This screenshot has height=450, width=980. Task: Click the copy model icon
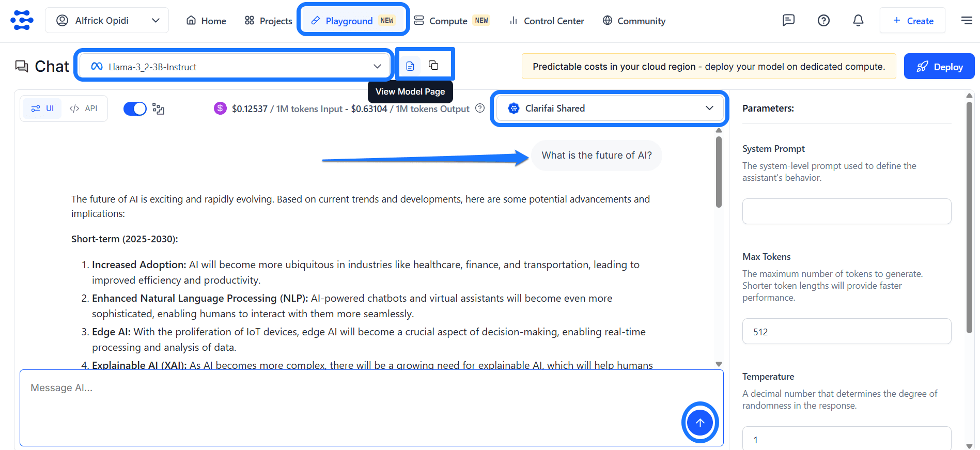coord(433,65)
